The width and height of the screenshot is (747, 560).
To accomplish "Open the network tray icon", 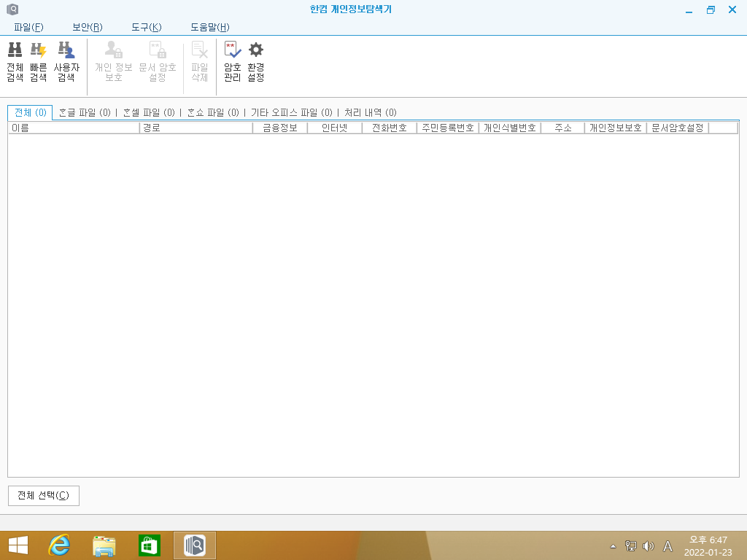I will tap(631, 545).
